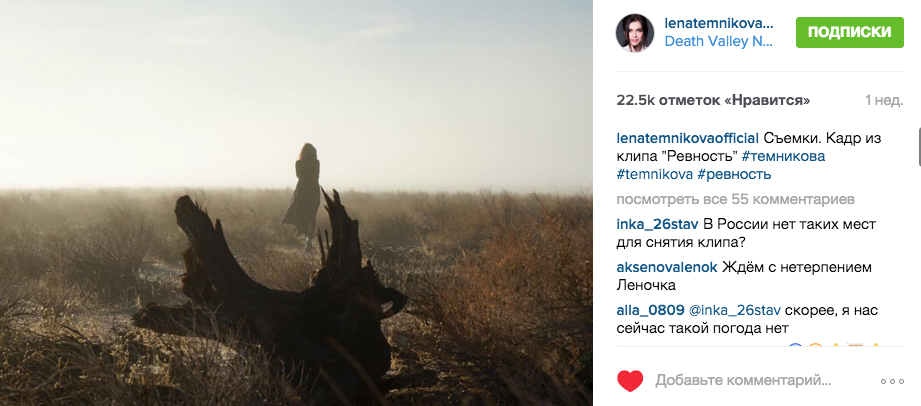The height and width of the screenshot is (406, 921).
Task: View the 22.5k likes list
Action: click(713, 100)
